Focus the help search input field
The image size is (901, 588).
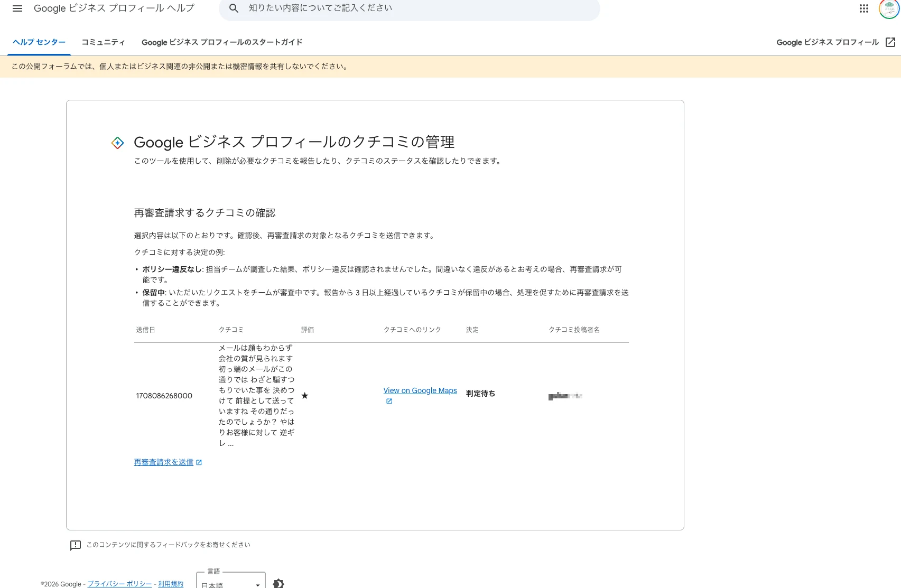click(410, 8)
